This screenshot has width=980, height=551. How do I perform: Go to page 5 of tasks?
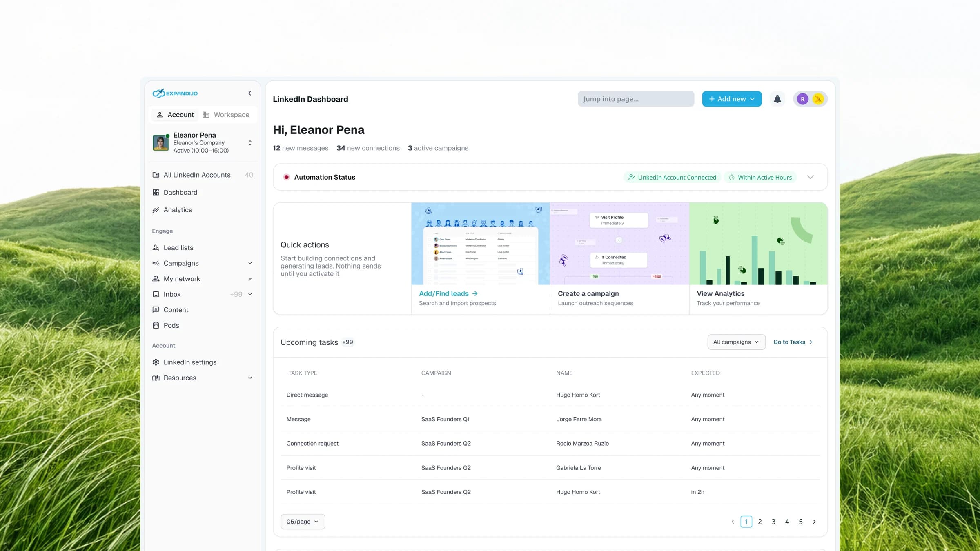click(x=800, y=522)
